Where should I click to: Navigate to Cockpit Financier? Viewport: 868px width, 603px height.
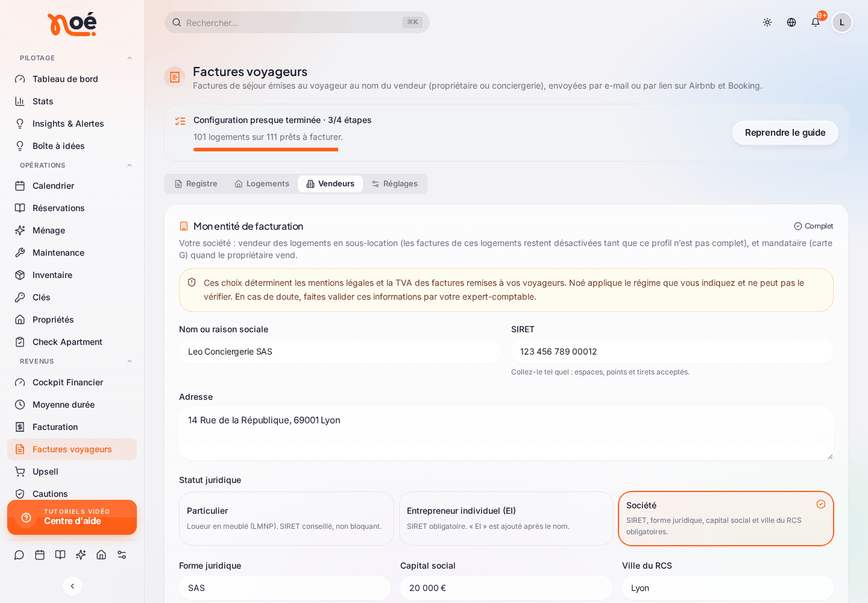pyautogui.click(x=72, y=382)
